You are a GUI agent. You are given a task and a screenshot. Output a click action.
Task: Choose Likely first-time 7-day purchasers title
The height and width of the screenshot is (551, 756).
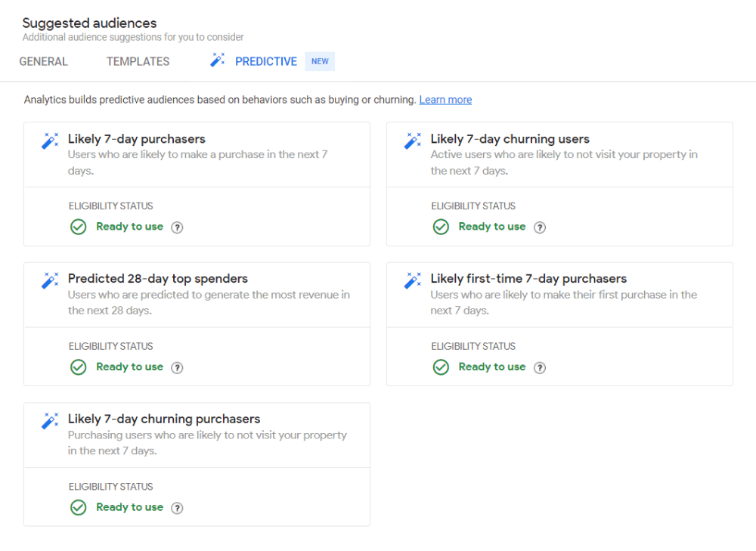528,279
